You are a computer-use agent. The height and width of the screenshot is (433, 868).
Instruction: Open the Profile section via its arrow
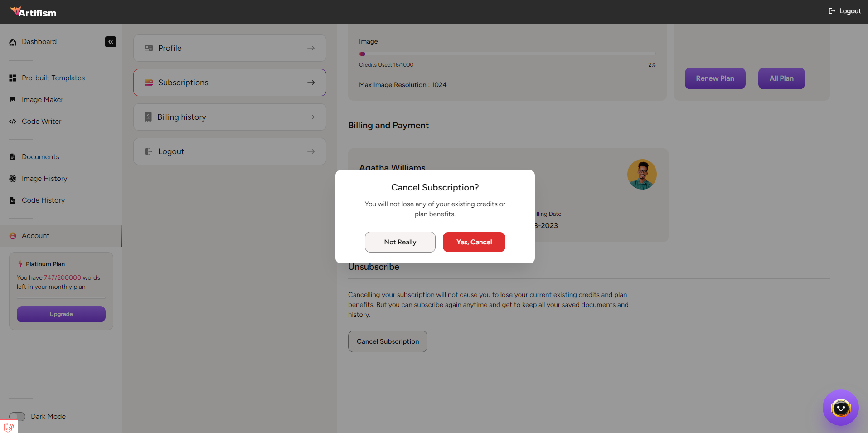tap(311, 48)
